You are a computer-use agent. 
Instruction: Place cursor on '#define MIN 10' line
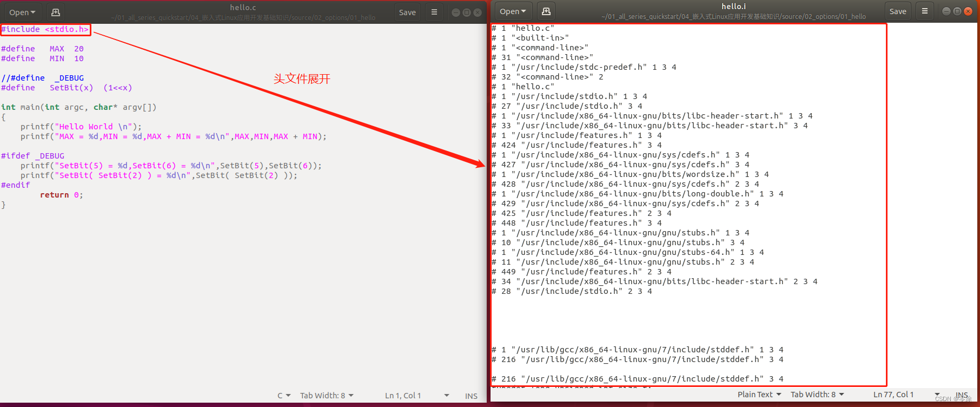[42, 58]
